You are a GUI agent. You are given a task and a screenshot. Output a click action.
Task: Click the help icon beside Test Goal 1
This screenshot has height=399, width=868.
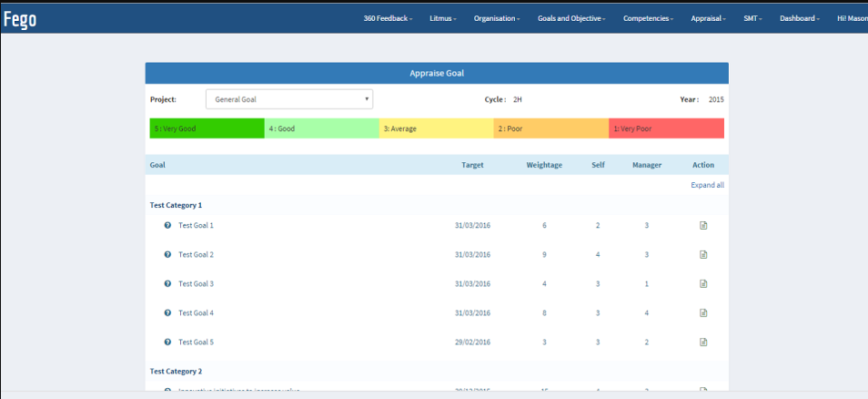(167, 225)
